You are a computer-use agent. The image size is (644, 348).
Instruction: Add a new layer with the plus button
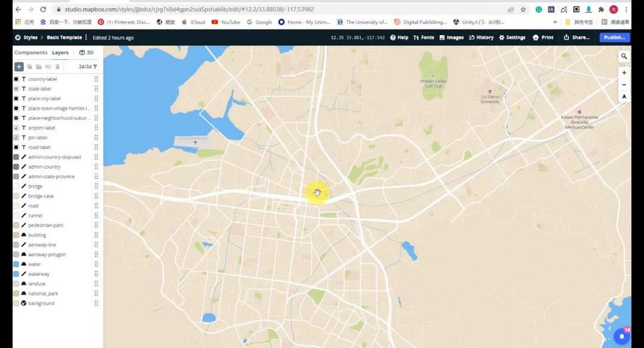pyautogui.click(x=19, y=67)
